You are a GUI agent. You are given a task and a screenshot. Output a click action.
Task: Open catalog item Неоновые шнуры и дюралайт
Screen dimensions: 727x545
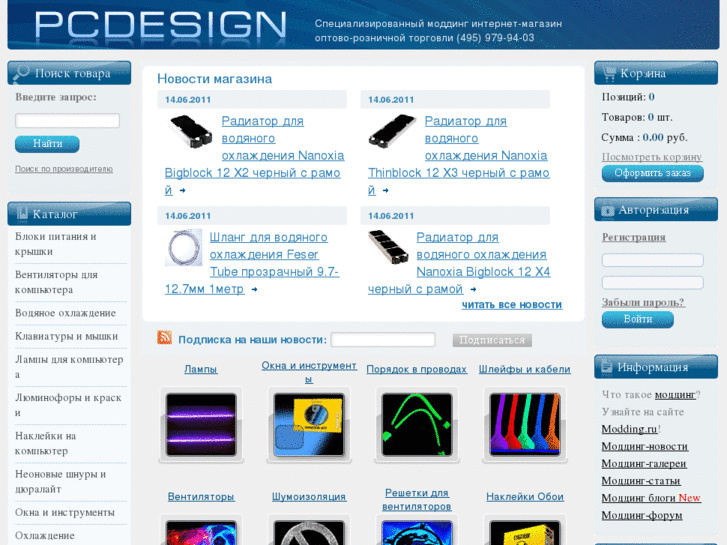61,481
